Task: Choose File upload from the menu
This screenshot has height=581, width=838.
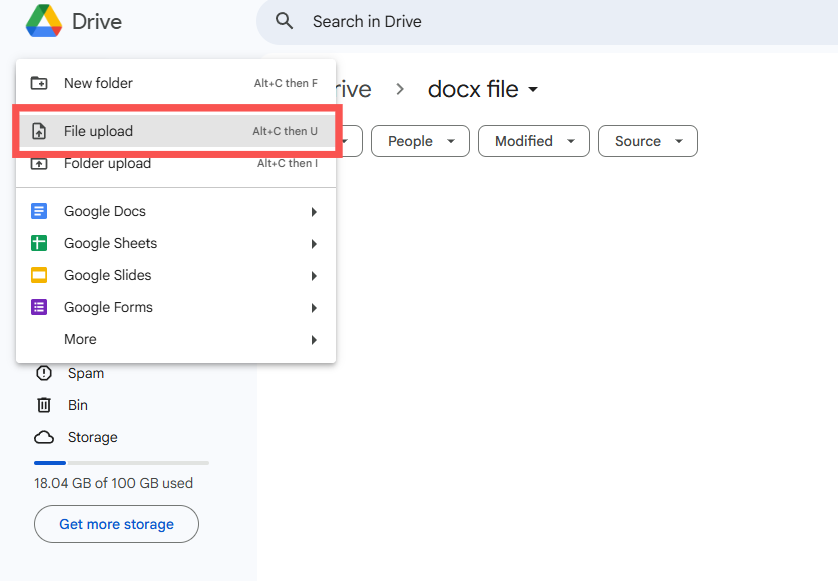Action: point(98,131)
